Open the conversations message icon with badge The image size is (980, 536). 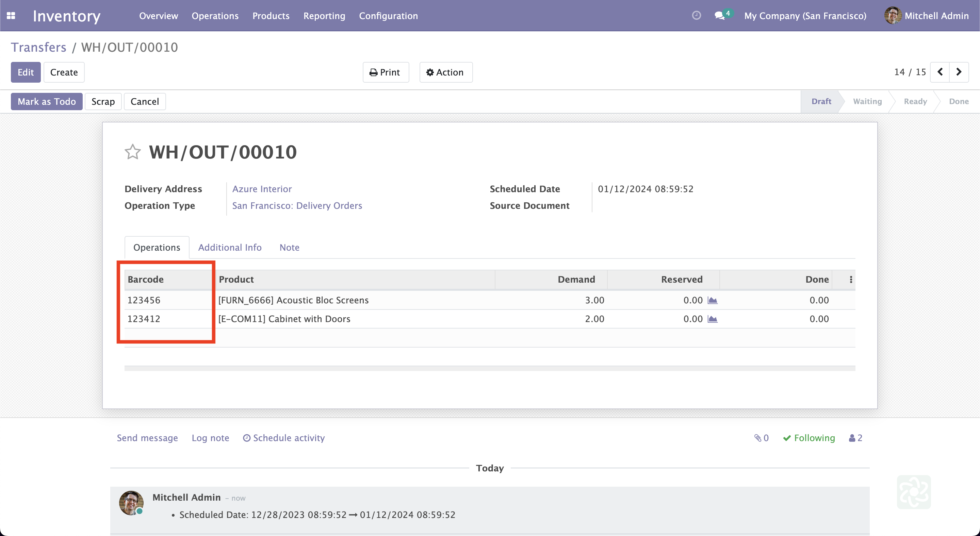(720, 16)
